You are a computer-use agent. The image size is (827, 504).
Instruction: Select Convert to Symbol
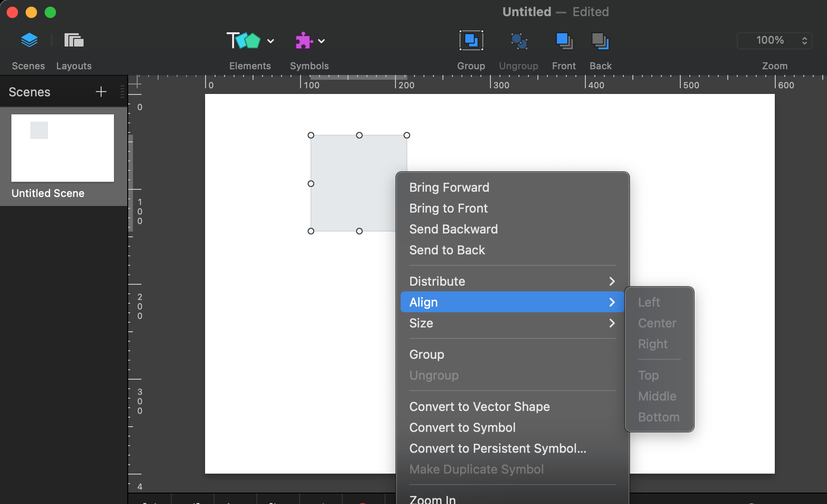coord(462,427)
